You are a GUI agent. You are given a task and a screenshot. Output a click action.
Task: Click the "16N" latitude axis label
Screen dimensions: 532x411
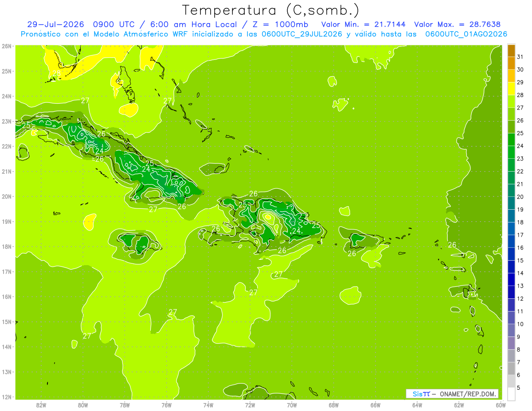(6, 297)
